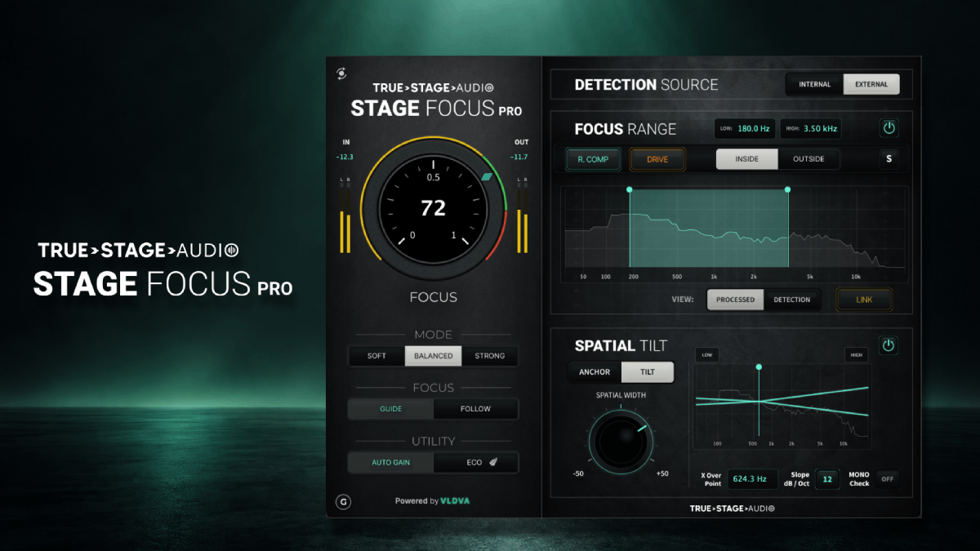The height and width of the screenshot is (551, 980).
Task: Select SOFT mode
Action: tap(376, 356)
